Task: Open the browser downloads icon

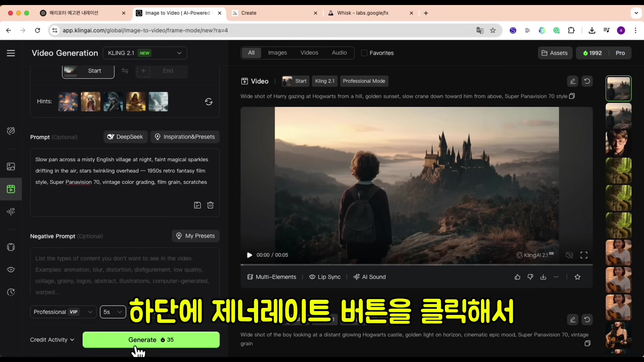Action: 592,31
